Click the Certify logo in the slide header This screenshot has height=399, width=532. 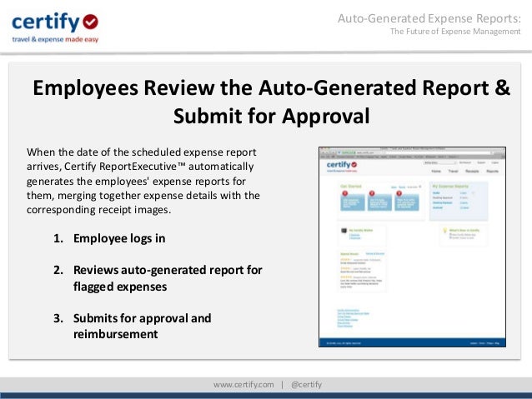(x=55, y=27)
